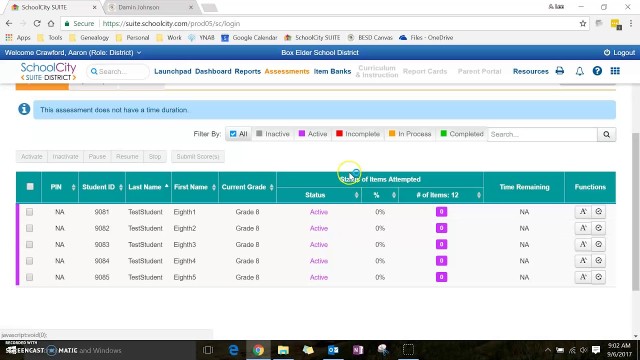The height and width of the screenshot is (360, 640).
Task: Check the box for student Eighth1
Action: pos(29,212)
